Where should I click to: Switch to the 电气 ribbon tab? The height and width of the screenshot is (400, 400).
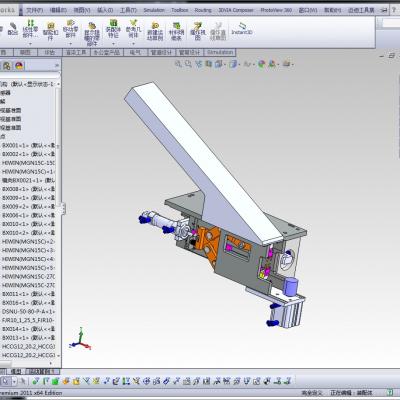tap(135, 52)
